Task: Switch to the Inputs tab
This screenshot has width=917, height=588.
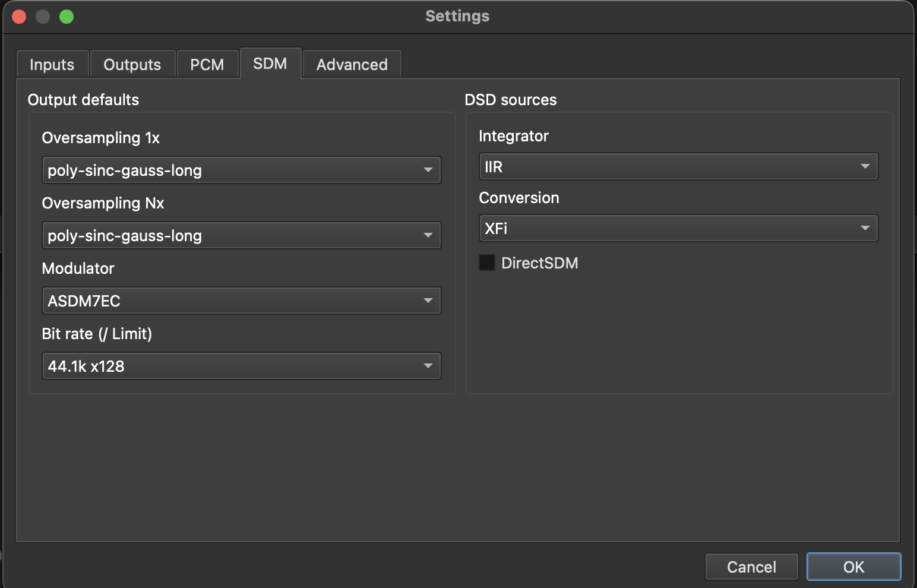Action: coord(52,64)
